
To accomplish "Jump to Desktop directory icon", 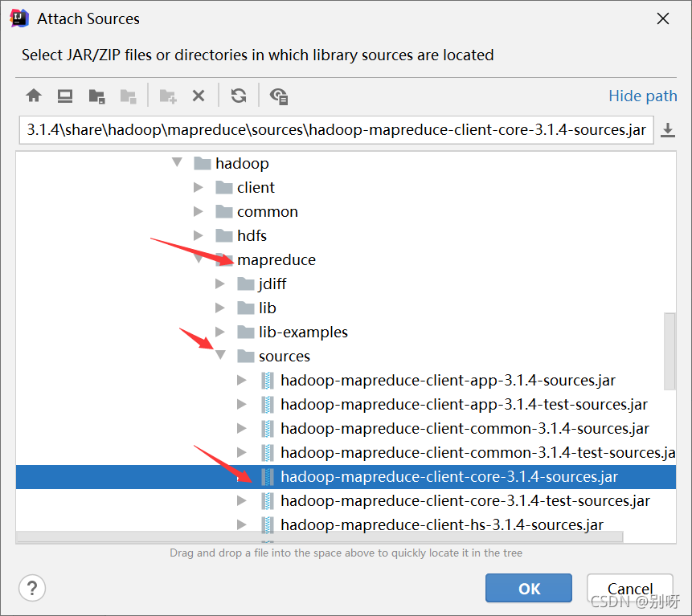I will click(x=65, y=96).
